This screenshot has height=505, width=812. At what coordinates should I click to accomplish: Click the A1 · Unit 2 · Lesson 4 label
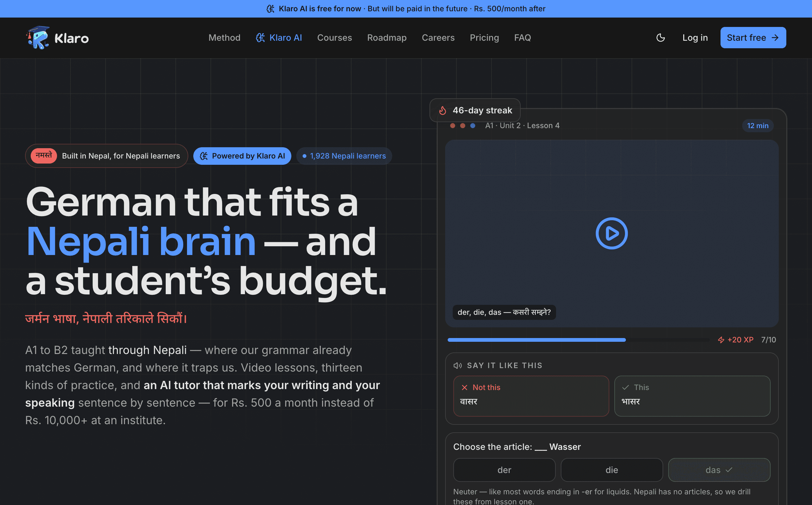coord(523,126)
